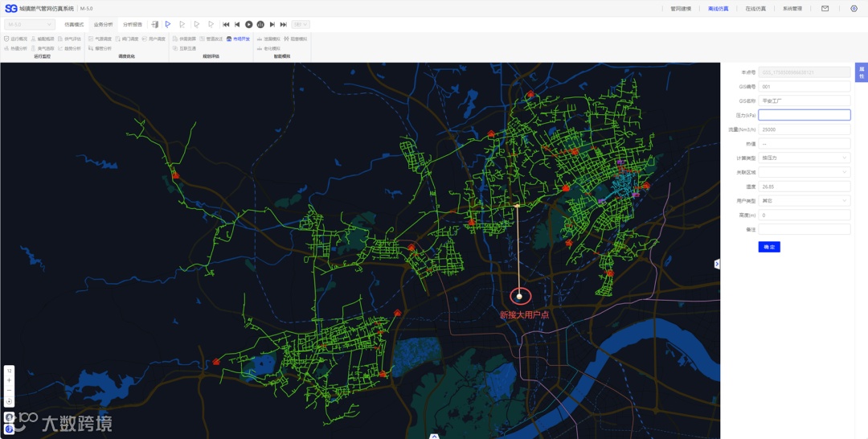
Task: Zoom in the map with plus
Action: pyautogui.click(x=9, y=380)
